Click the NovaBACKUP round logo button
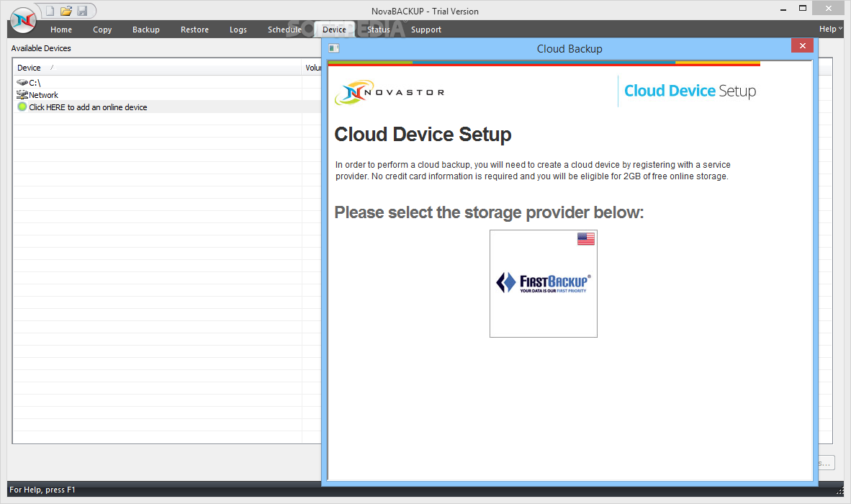 23,21
